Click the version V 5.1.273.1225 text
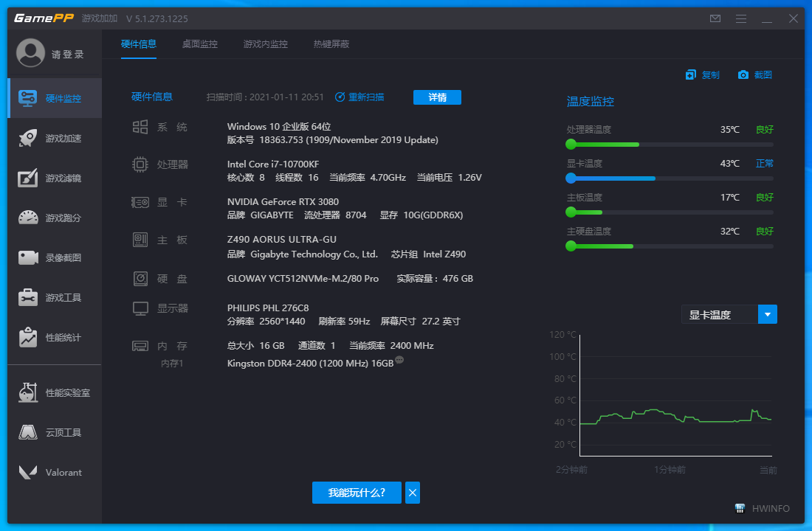This screenshot has height=531, width=812. [157, 18]
